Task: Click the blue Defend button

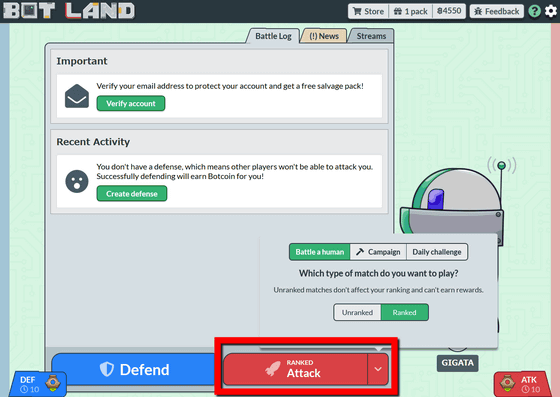Action: [x=134, y=370]
